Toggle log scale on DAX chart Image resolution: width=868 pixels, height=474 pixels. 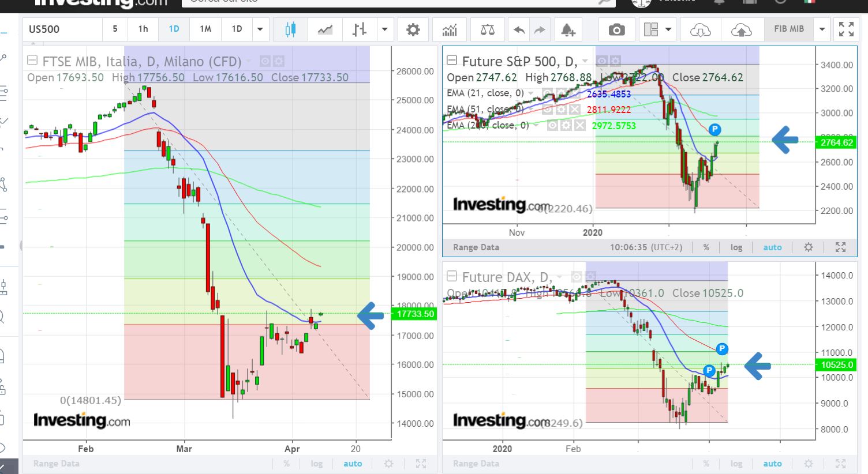point(736,464)
